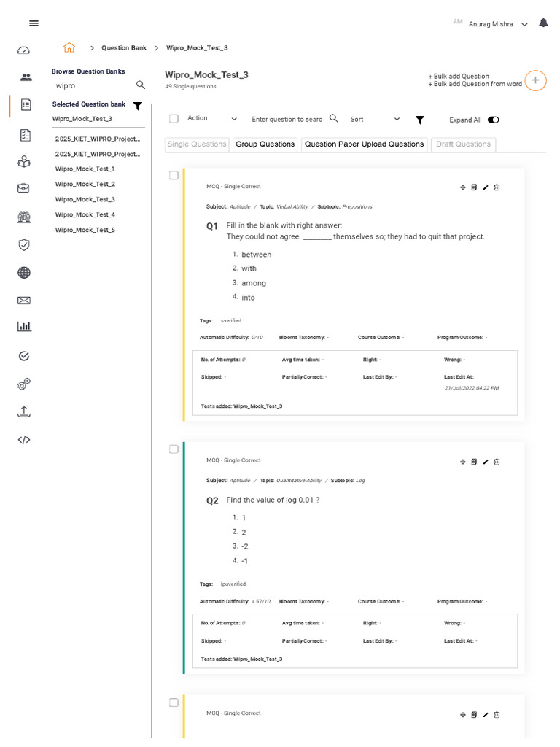The height and width of the screenshot is (747, 560).
Task: Open the dashboard speedometer icon
Action: pos(24,50)
